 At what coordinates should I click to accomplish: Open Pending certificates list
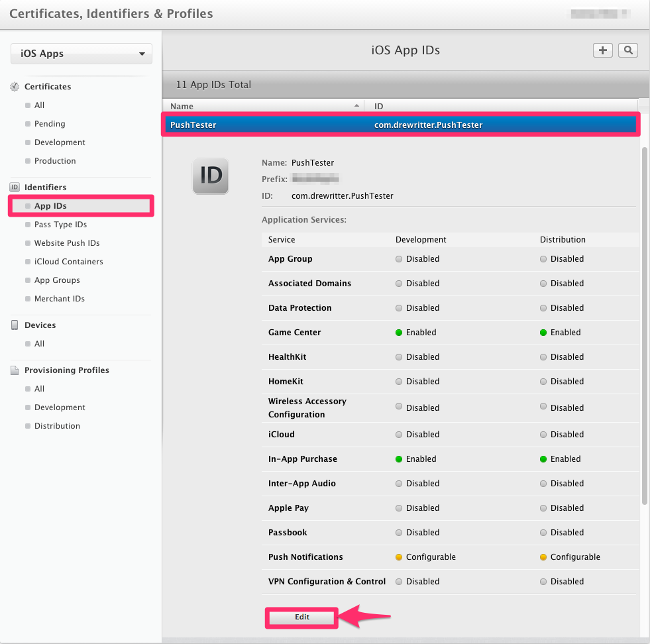point(50,124)
